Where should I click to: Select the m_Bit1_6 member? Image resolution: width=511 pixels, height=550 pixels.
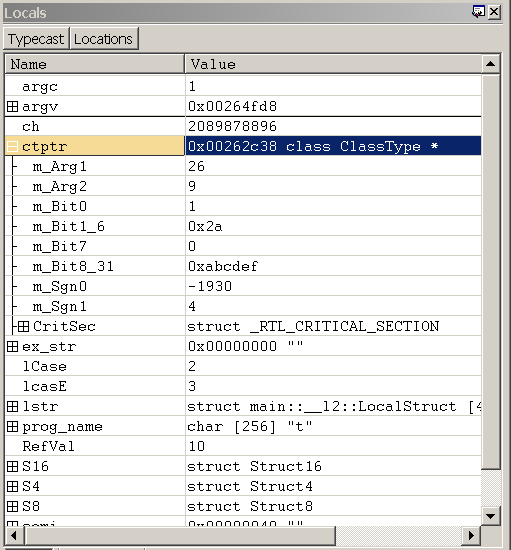point(69,227)
